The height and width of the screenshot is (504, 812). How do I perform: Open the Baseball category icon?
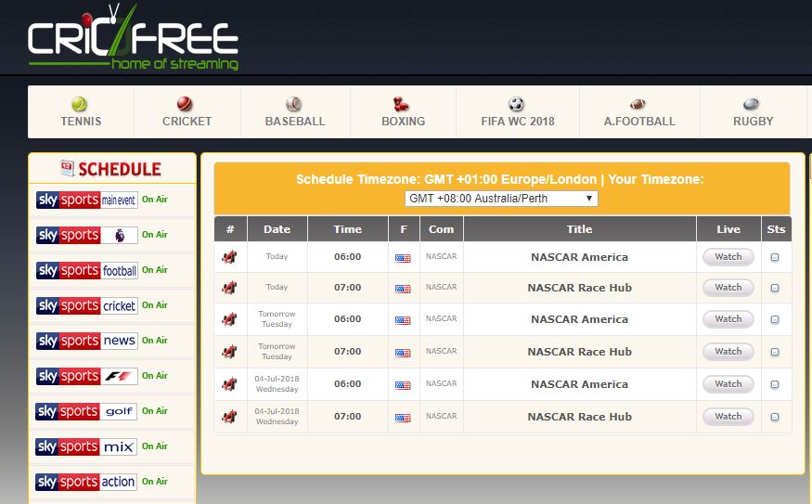tap(294, 104)
